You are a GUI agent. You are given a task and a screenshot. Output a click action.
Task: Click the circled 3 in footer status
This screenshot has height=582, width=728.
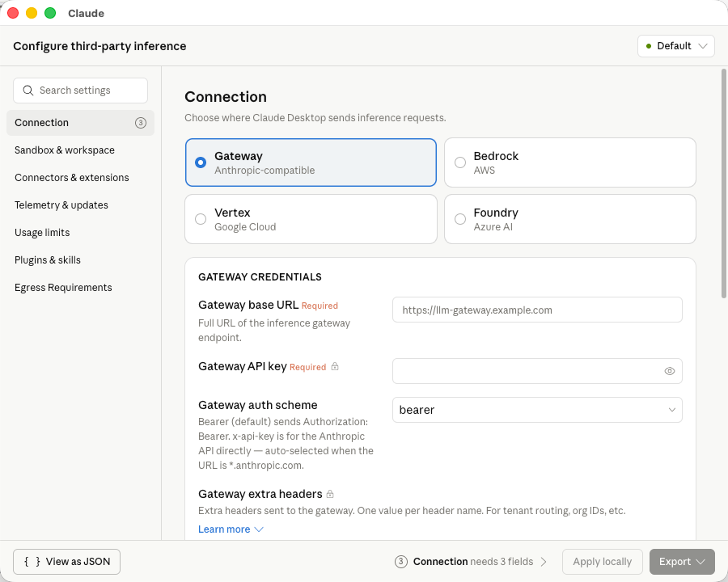(x=400, y=562)
